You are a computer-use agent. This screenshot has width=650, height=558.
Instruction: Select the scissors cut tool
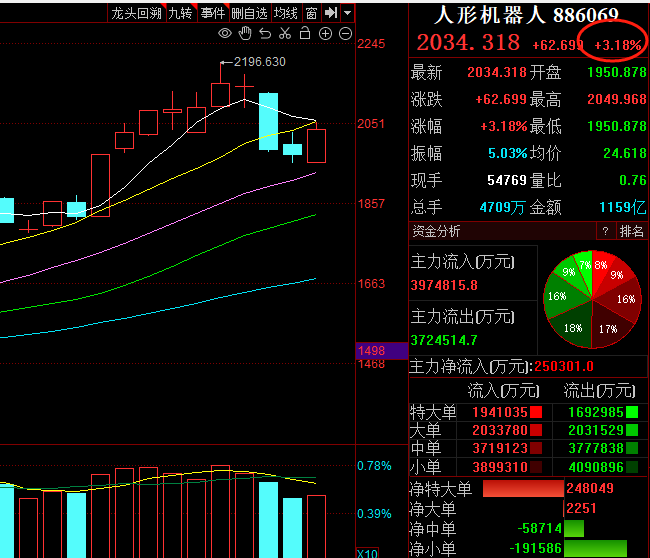tap(285, 34)
